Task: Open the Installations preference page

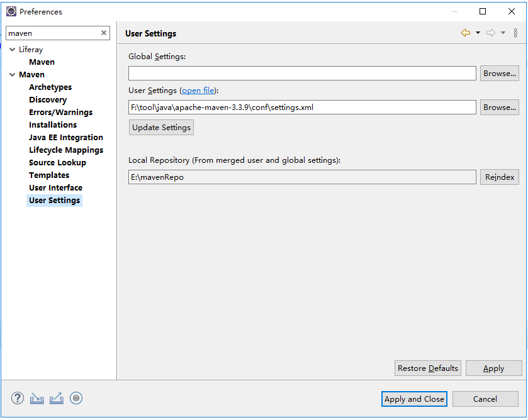Action: click(x=53, y=125)
